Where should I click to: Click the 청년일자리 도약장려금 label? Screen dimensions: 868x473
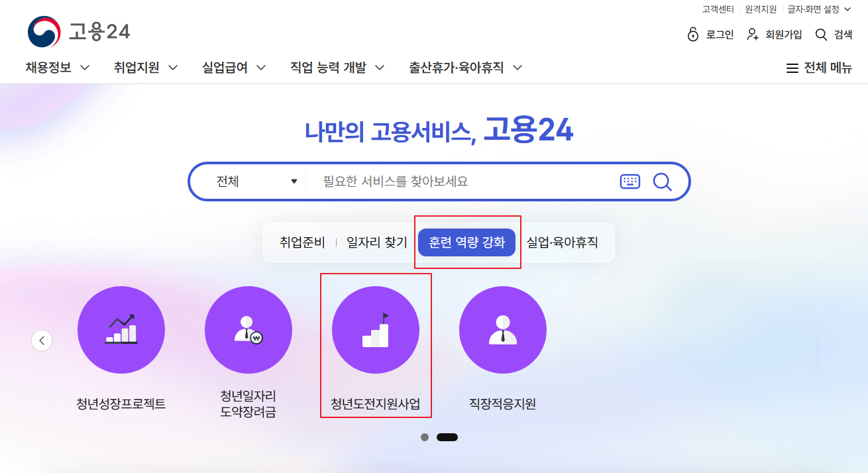point(248,404)
